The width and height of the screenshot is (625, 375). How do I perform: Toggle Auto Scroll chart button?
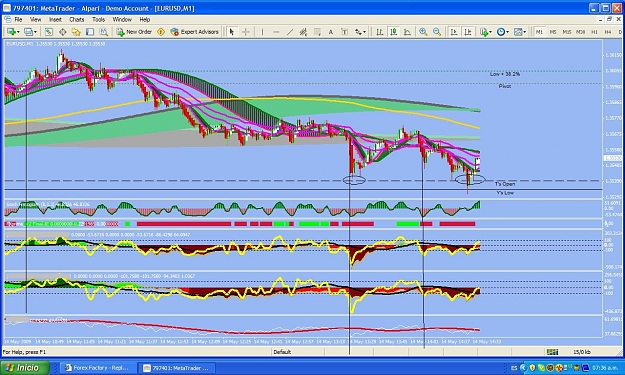454,32
